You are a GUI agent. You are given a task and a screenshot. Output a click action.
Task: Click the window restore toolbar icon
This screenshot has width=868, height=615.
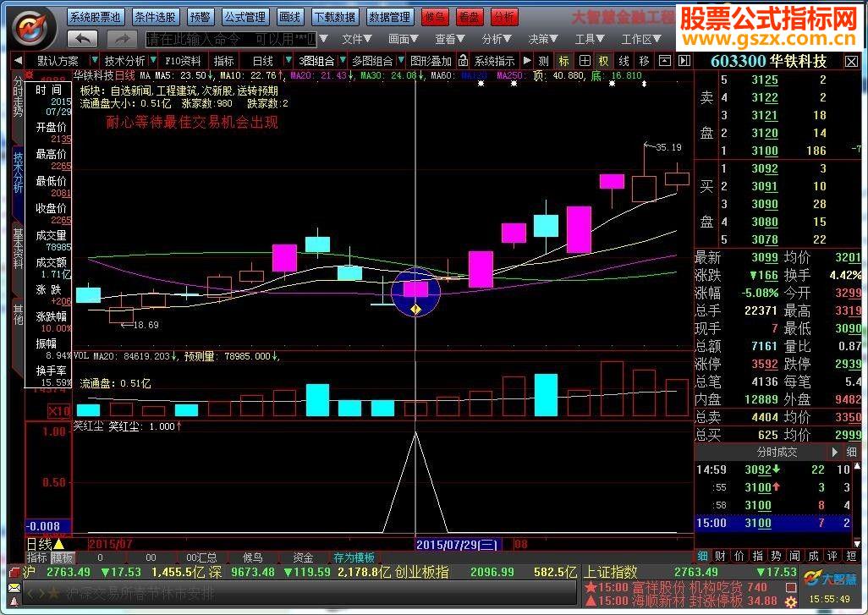coord(664,60)
